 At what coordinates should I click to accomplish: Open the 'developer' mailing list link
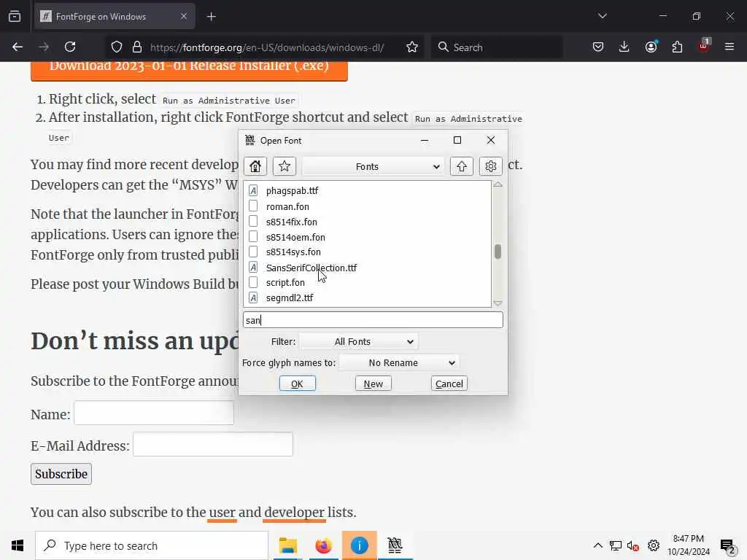click(294, 513)
